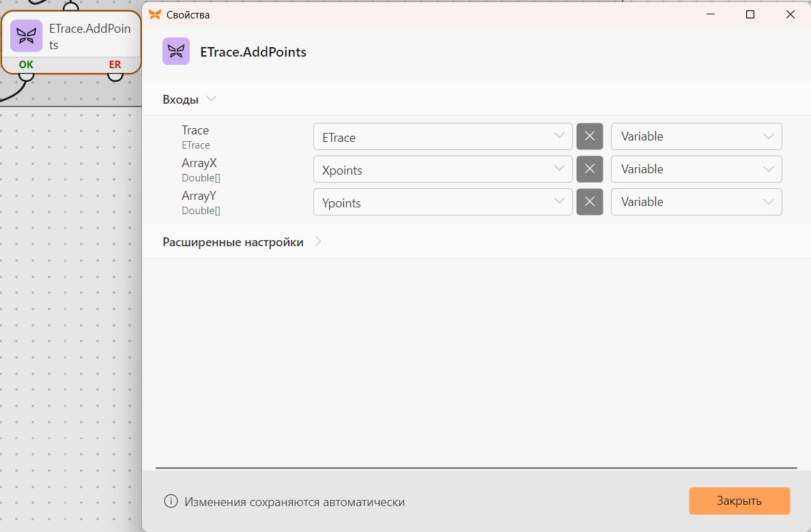Close the Свойства window with the X button

point(791,14)
